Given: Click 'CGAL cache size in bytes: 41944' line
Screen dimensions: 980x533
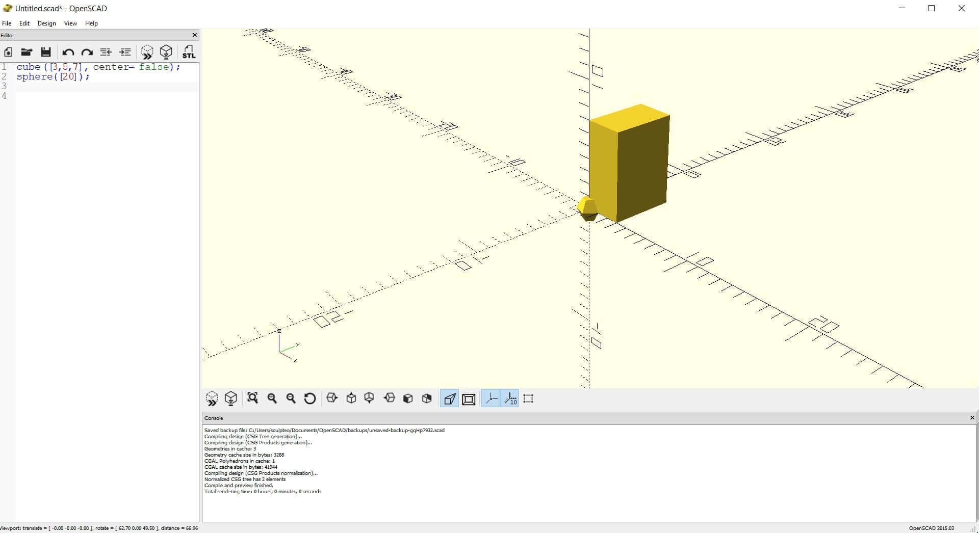Looking at the screenshot, I should 241,467.
